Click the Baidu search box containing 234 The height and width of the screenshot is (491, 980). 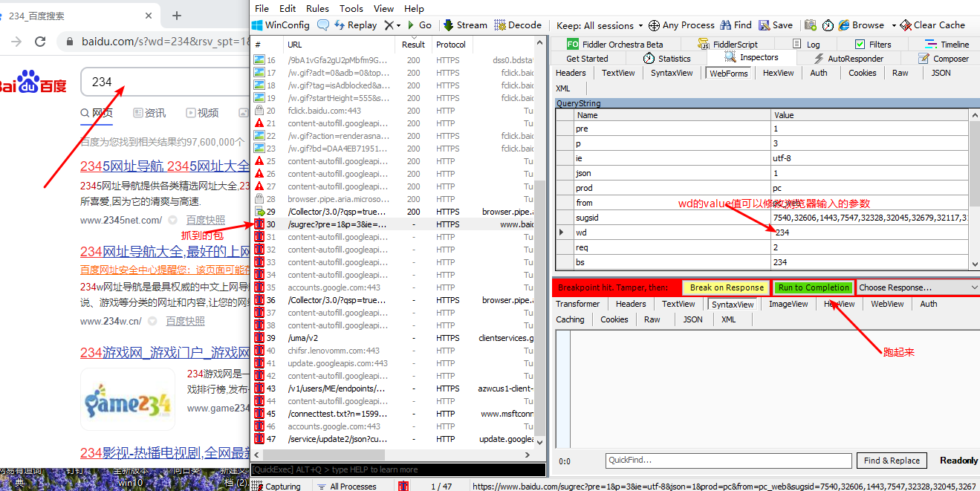click(x=163, y=82)
